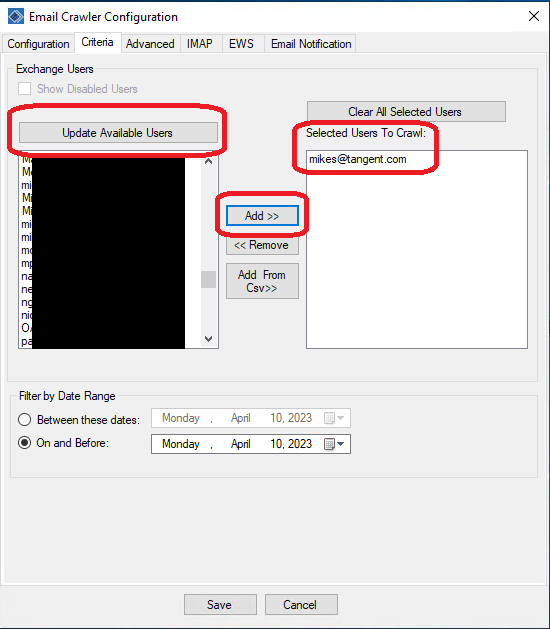The image size is (550, 629).
Task: Select Between these dates radio option
Action: [x=24, y=420]
